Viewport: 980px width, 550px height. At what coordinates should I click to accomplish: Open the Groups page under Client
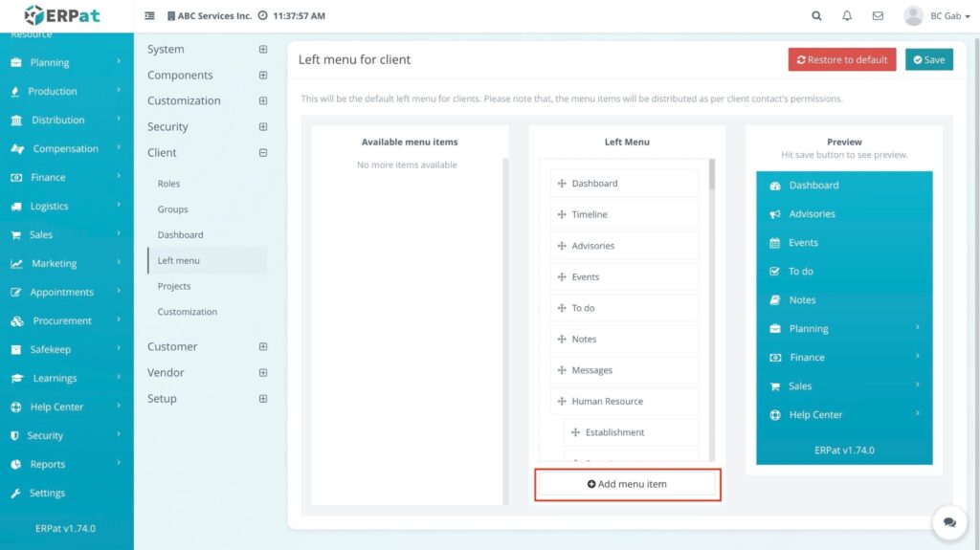click(172, 209)
